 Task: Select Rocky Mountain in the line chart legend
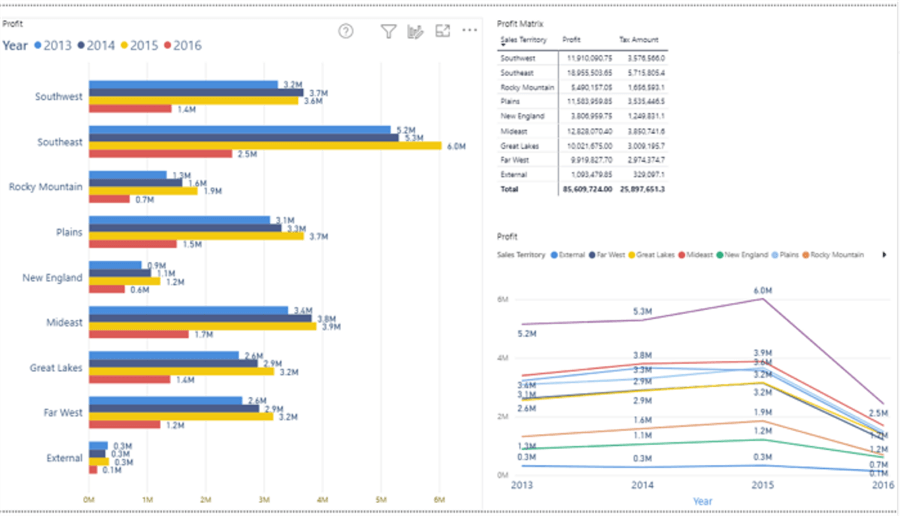pos(832,255)
